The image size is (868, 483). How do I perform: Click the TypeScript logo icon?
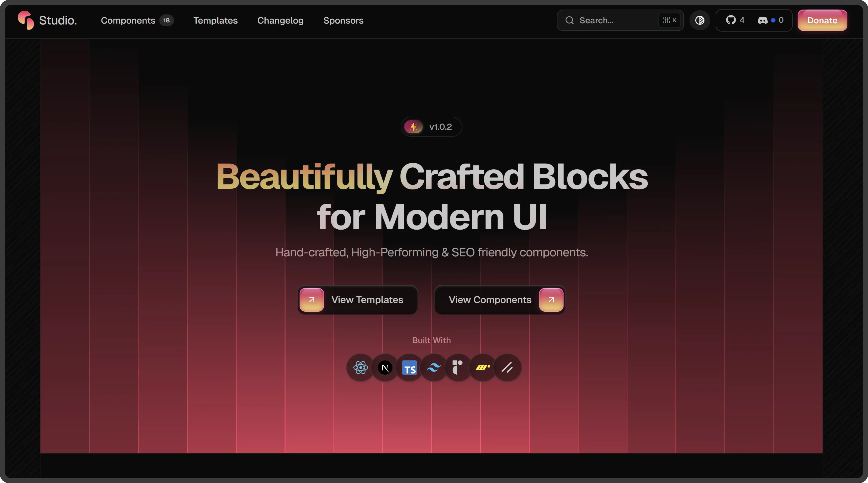(409, 368)
